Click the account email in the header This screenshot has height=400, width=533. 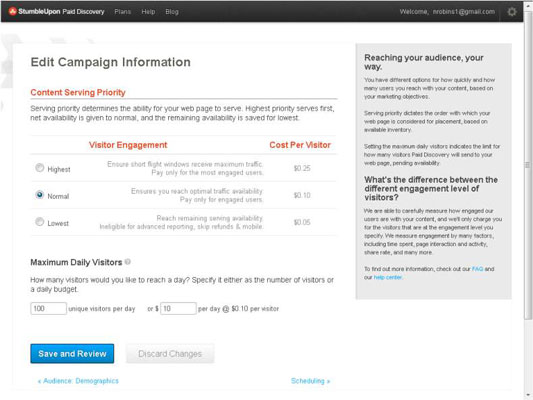point(464,12)
